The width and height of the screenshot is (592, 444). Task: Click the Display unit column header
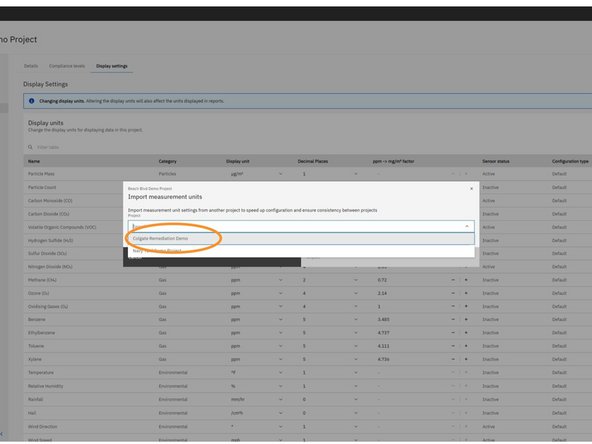point(238,162)
